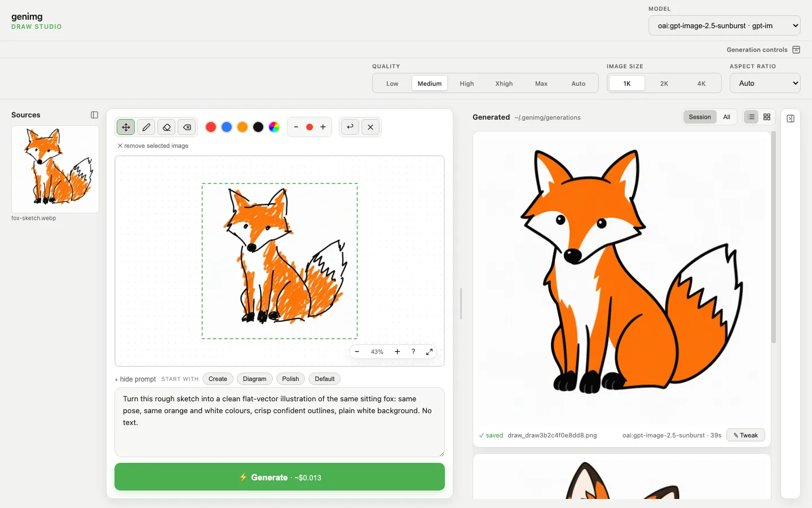Undo the last canvas stroke
This screenshot has height=508, width=812.
[x=350, y=127]
